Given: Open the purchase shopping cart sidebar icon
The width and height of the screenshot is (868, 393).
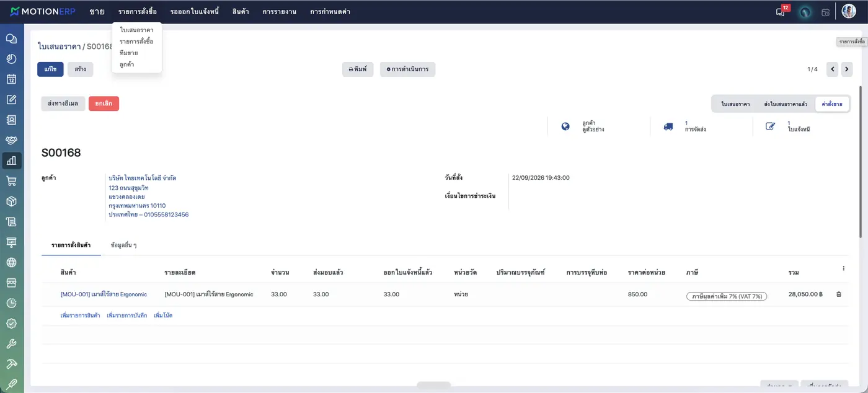Looking at the screenshot, I should coord(11,181).
